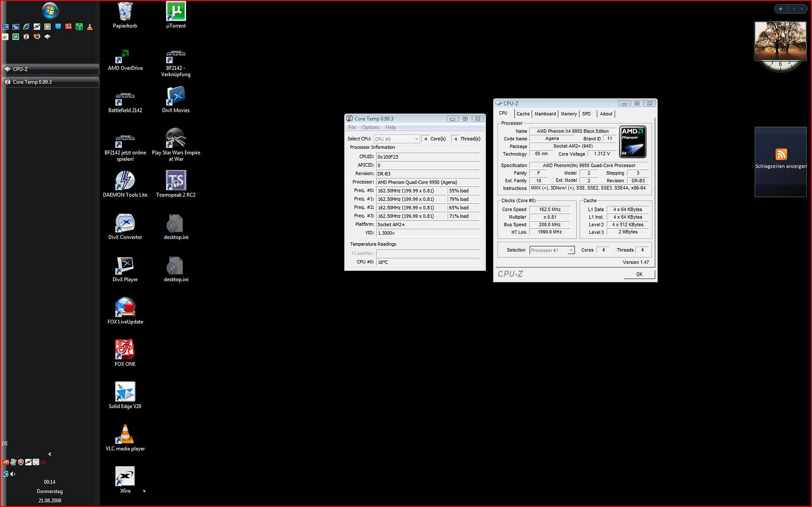This screenshot has height=507, width=812.
Task: Open the Options menu in Core Temp
Action: [371, 127]
